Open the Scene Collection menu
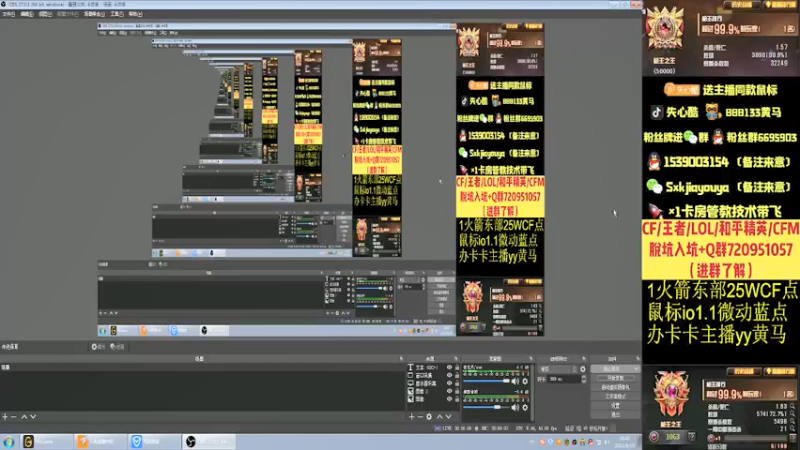800x450 pixels. pos(94,14)
